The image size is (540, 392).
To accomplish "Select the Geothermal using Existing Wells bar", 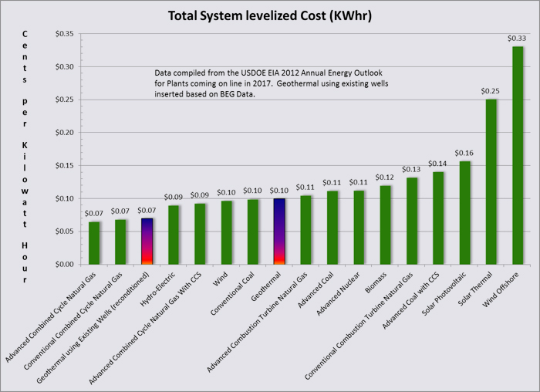I will [x=147, y=242].
